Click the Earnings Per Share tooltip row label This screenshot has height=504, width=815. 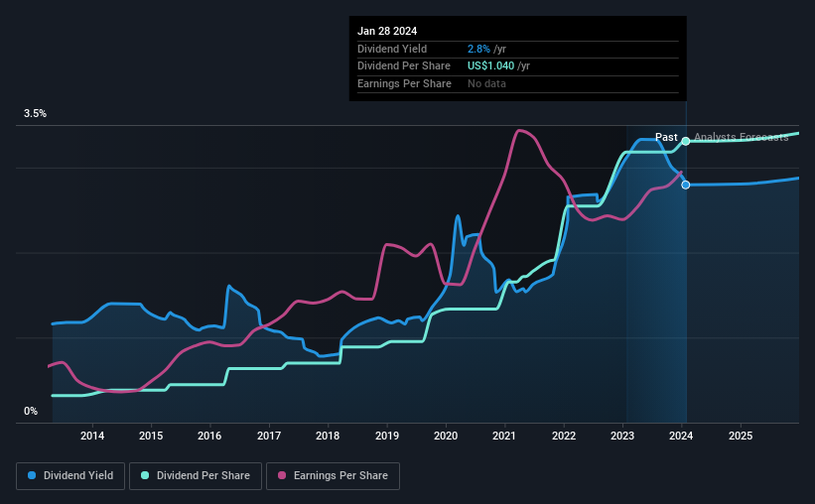404,83
